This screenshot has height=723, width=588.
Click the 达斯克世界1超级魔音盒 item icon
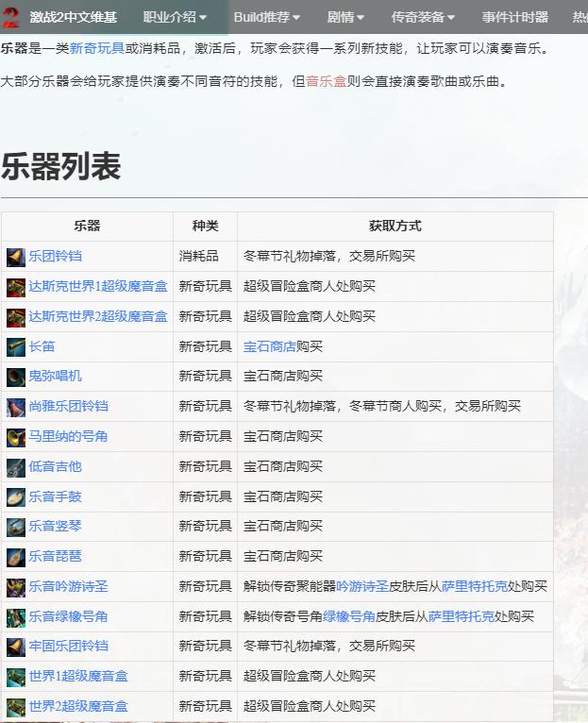(x=16, y=287)
